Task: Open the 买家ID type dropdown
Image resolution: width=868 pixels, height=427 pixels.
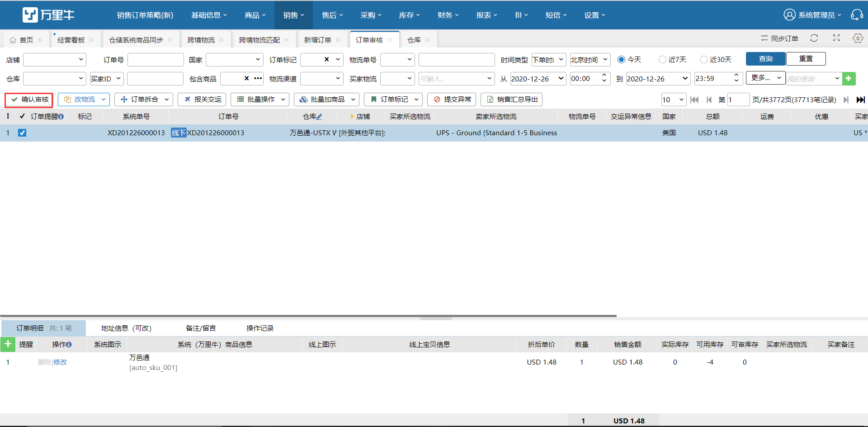Action: 107,78
